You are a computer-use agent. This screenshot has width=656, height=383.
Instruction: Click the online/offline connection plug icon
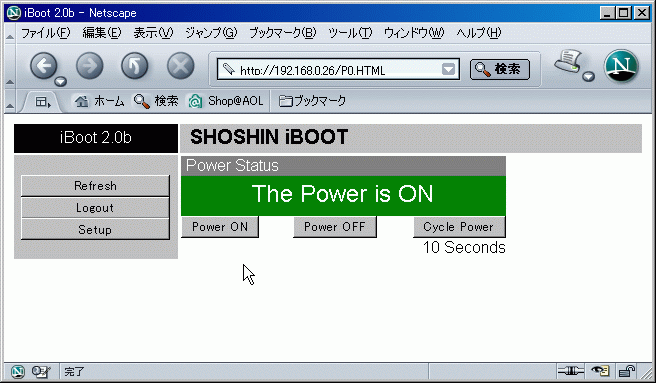tap(571, 370)
